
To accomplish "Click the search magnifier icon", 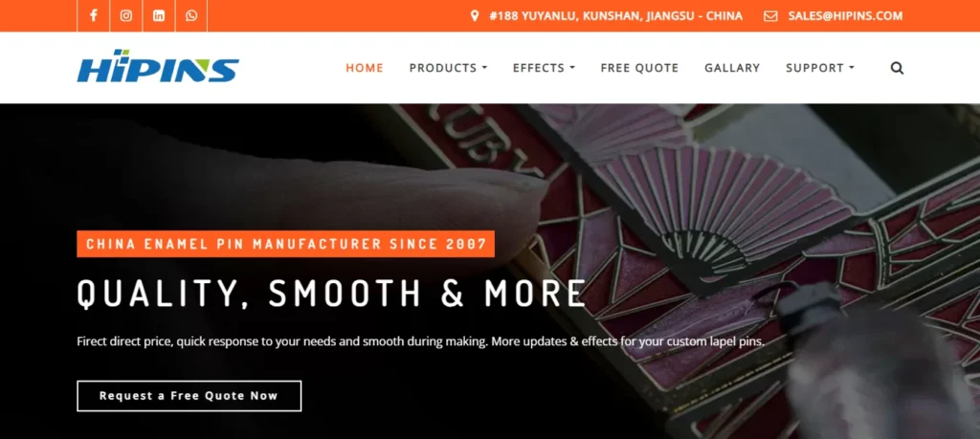I will [x=897, y=68].
